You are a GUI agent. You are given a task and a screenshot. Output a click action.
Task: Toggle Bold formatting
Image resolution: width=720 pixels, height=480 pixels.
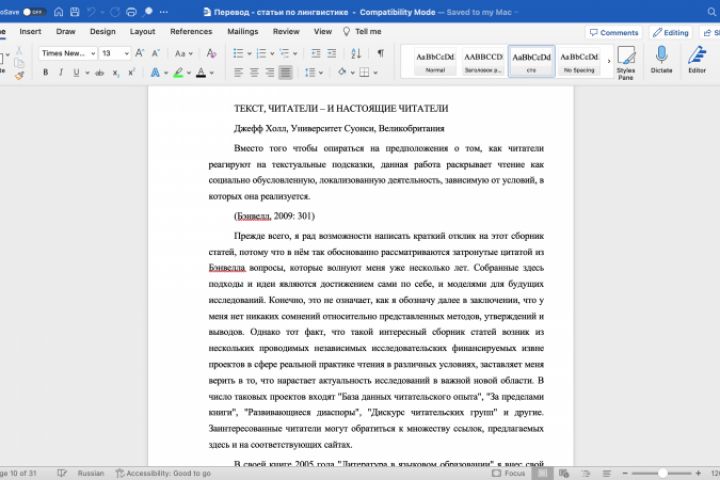point(45,73)
